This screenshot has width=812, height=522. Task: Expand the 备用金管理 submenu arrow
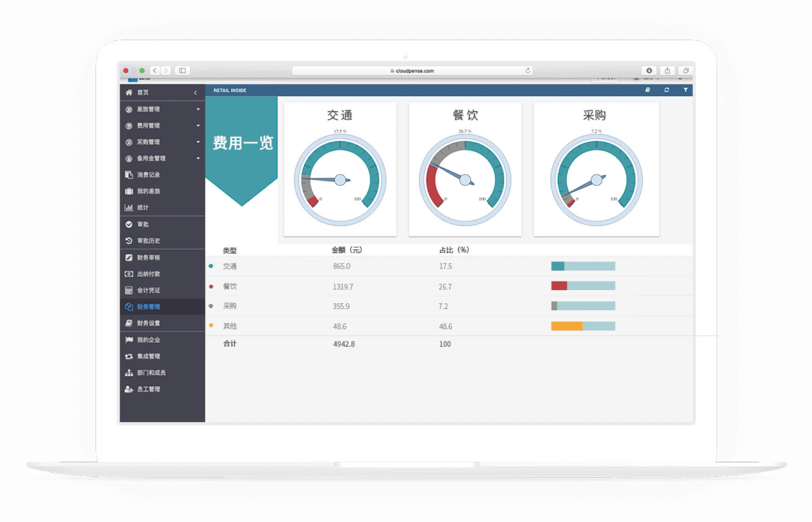tap(198, 158)
